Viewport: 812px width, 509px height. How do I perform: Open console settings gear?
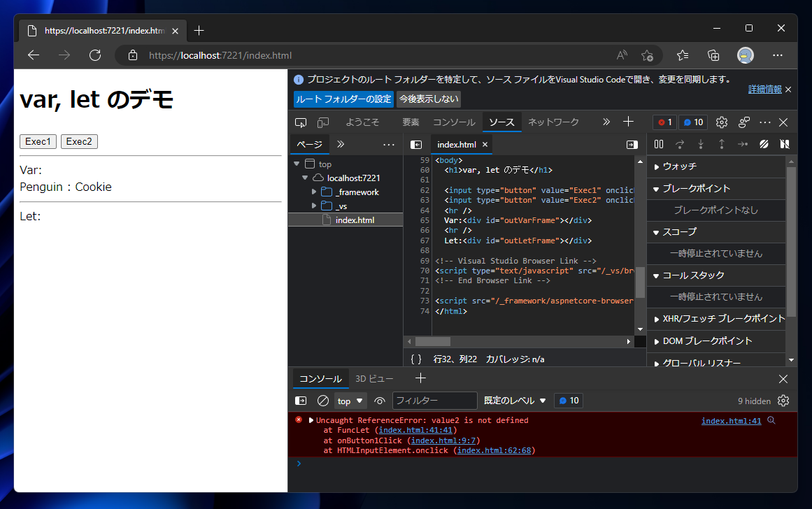(783, 401)
